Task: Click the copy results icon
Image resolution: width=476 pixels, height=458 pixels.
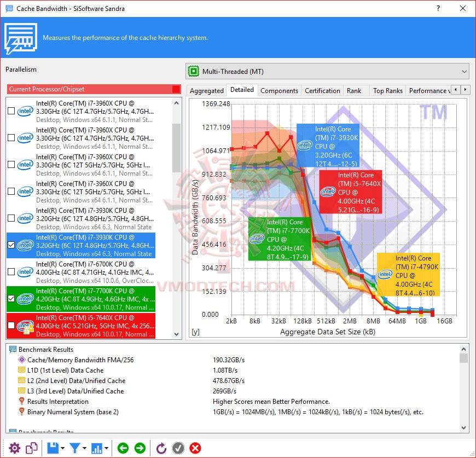Action: click(32, 448)
